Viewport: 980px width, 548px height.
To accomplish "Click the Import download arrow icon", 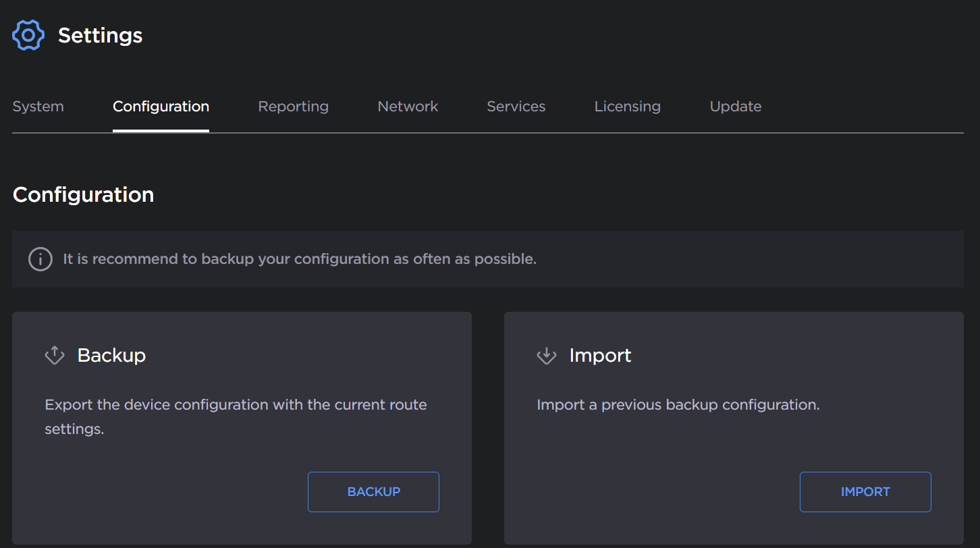I will 546,355.
